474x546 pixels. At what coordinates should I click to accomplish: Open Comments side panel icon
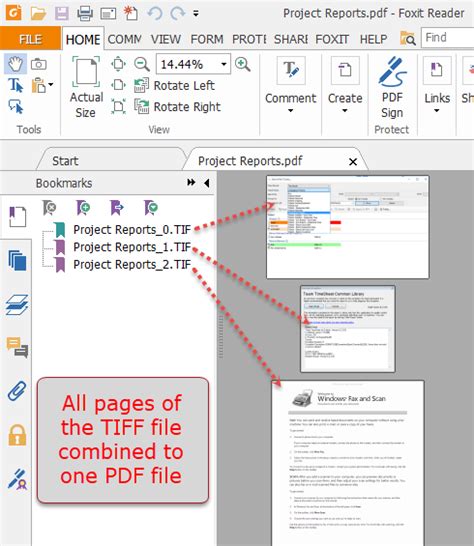coord(17,347)
